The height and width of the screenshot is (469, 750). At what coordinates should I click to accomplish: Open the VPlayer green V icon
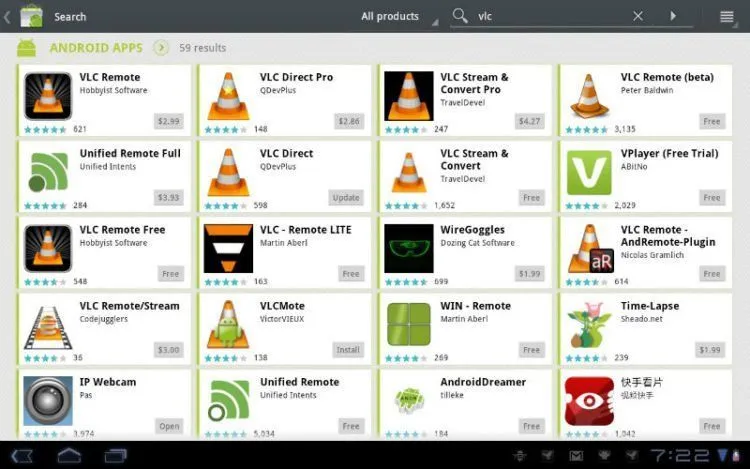(x=589, y=173)
